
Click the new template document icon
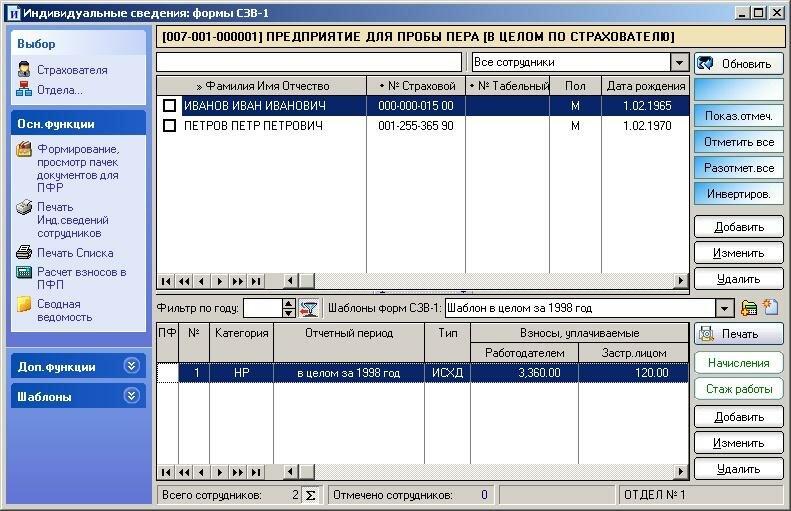point(770,307)
